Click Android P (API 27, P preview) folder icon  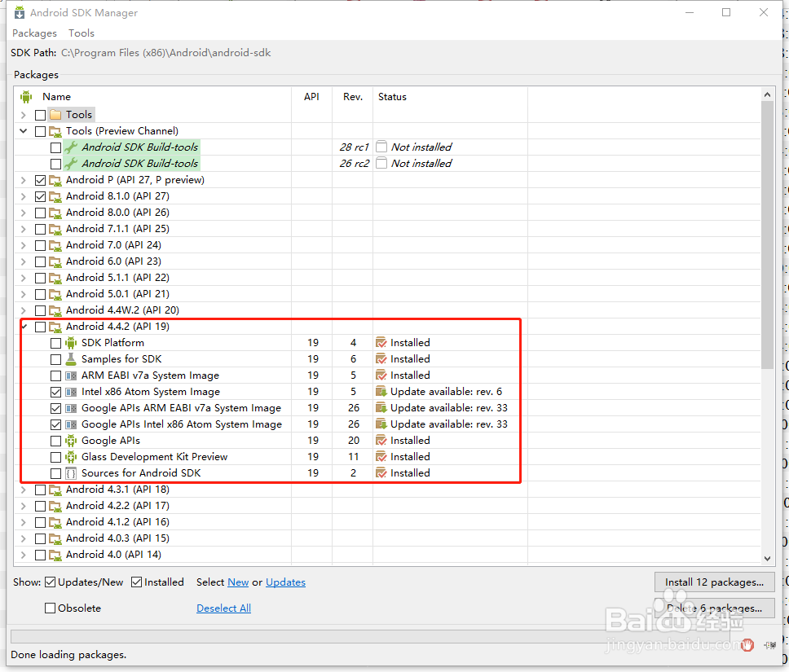pos(55,180)
